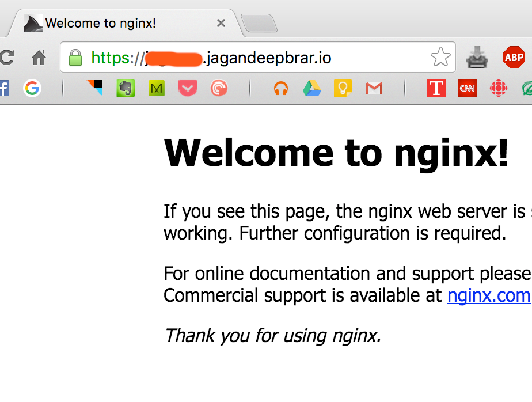
Task: Open the CNN bookmark
Action: [x=467, y=88]
